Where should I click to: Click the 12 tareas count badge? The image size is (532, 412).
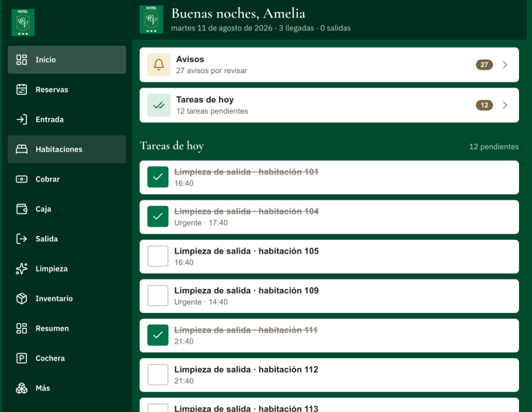[x=484, y=105]
